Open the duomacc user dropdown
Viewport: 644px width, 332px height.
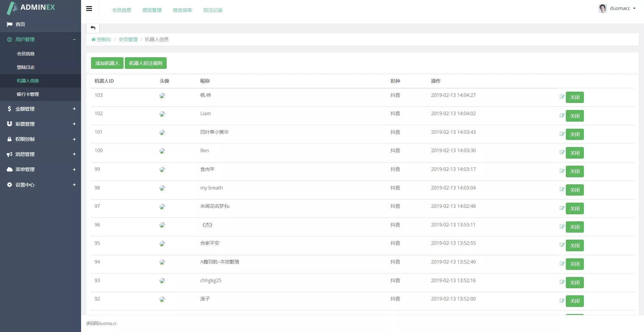618,9
